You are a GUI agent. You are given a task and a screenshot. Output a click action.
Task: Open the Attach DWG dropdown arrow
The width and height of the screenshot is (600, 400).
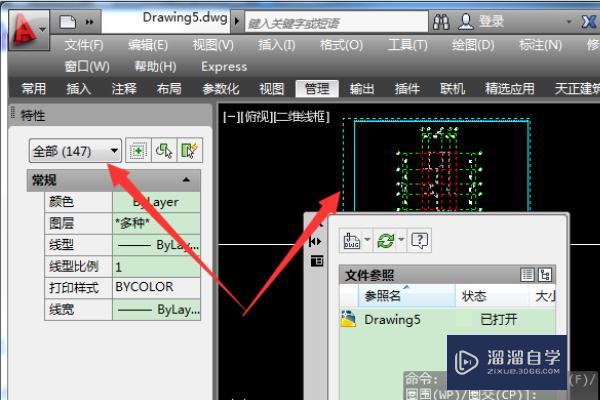tap(367, 240)
